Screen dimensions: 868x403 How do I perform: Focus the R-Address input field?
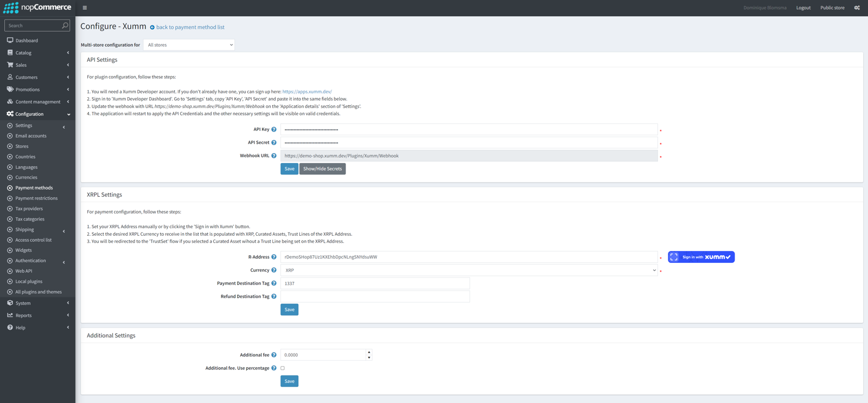[x=469, y=257]
